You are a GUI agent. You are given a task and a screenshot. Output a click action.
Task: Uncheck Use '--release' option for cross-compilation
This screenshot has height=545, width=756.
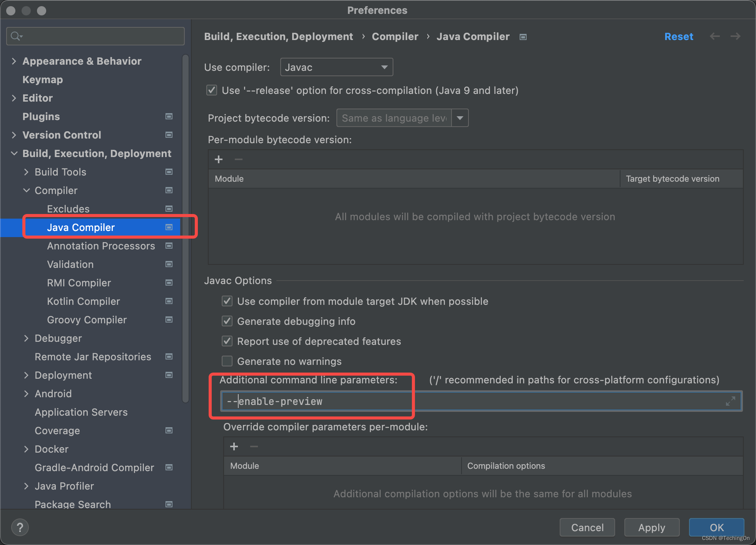pyautogui.click(x=212, y=90)
